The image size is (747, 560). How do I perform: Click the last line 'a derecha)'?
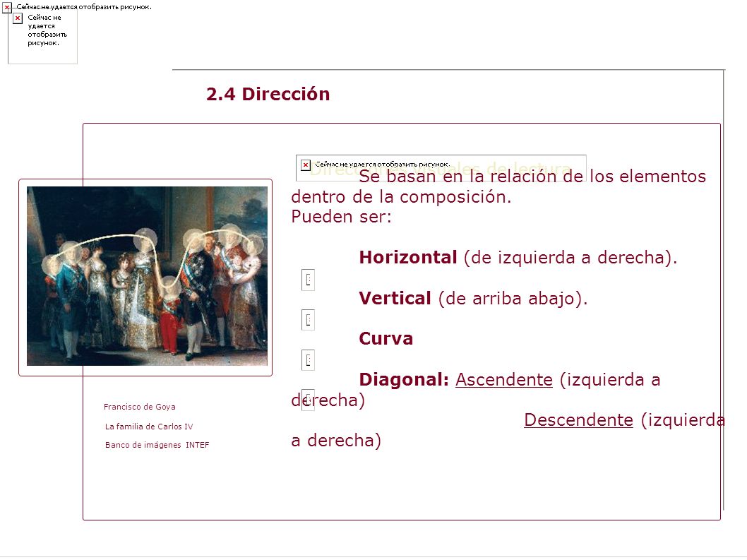(x=336, y=441)
